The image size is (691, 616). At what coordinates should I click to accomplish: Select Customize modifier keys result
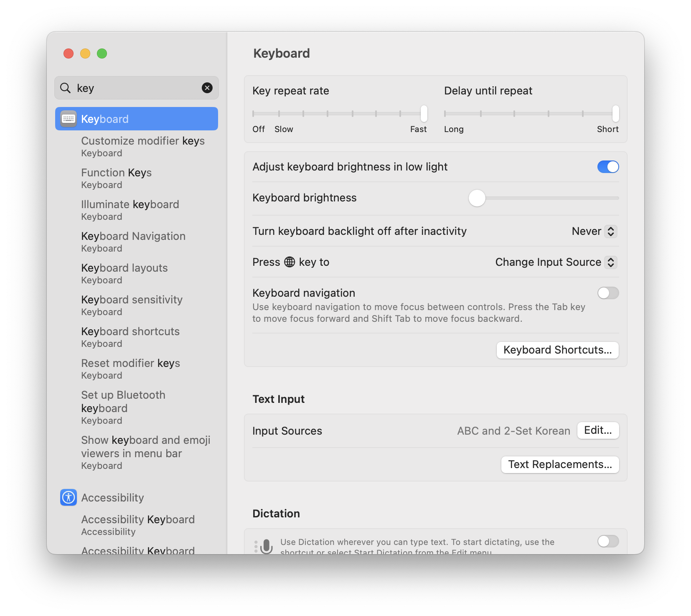pos(143,146)
